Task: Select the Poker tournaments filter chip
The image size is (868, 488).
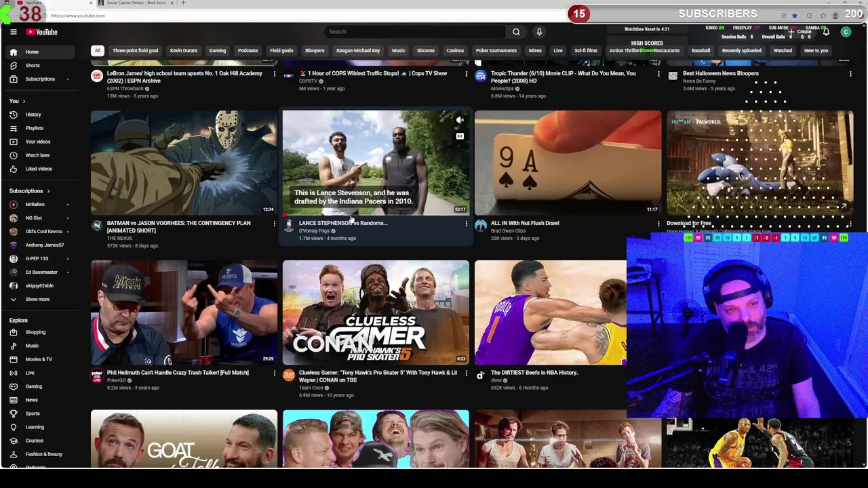Action: [x=496, y=50]
